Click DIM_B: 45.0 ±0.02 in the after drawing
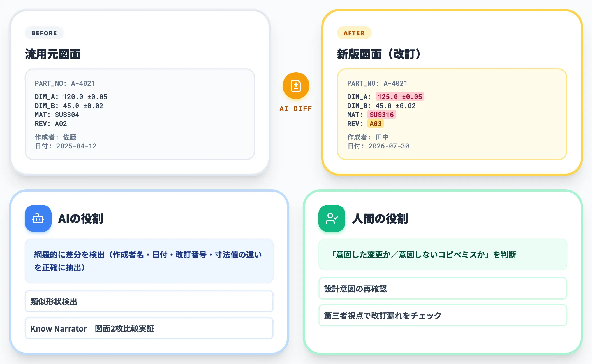592x364 pixels. pyautogui.click(x=381, y=106)
